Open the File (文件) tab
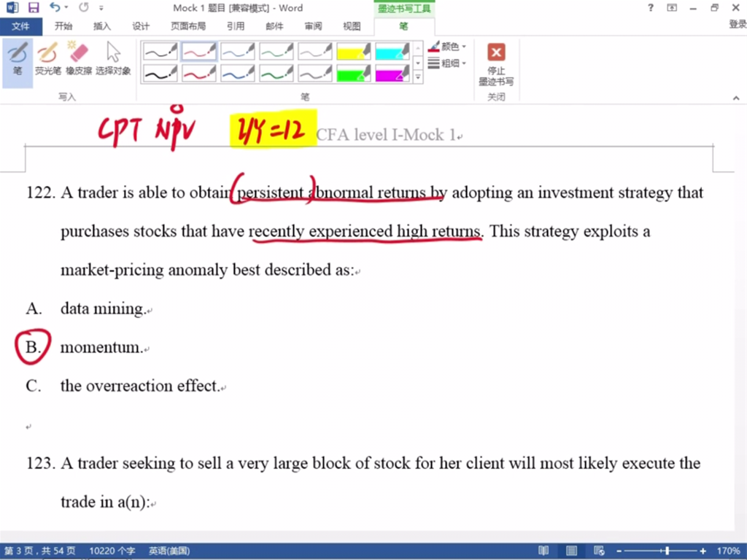 tap(20, 26)
